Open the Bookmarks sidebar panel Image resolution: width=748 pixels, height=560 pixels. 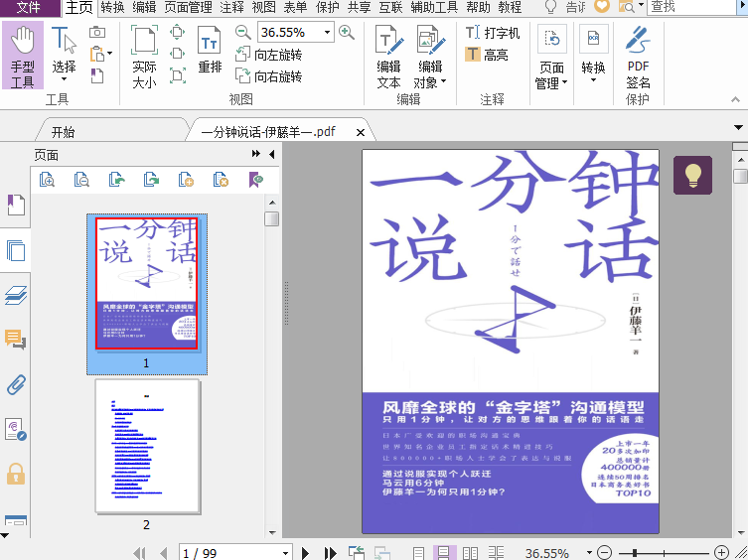click(x=16, y=206)
